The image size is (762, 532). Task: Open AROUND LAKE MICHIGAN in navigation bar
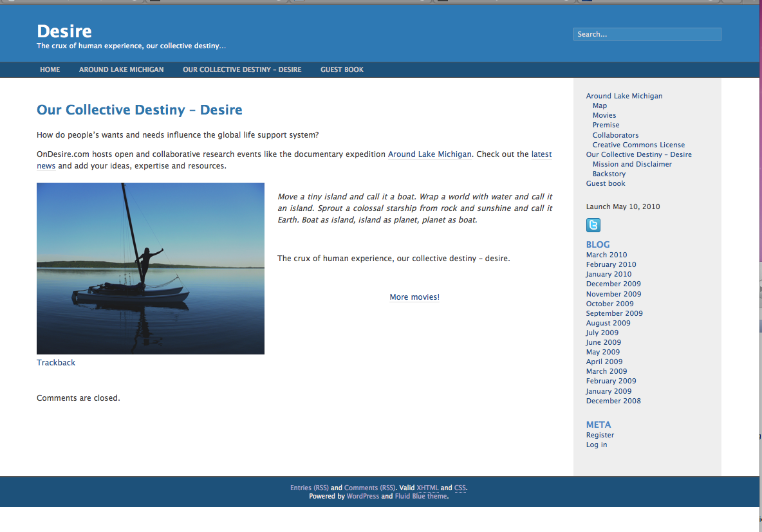pos(122,69)
